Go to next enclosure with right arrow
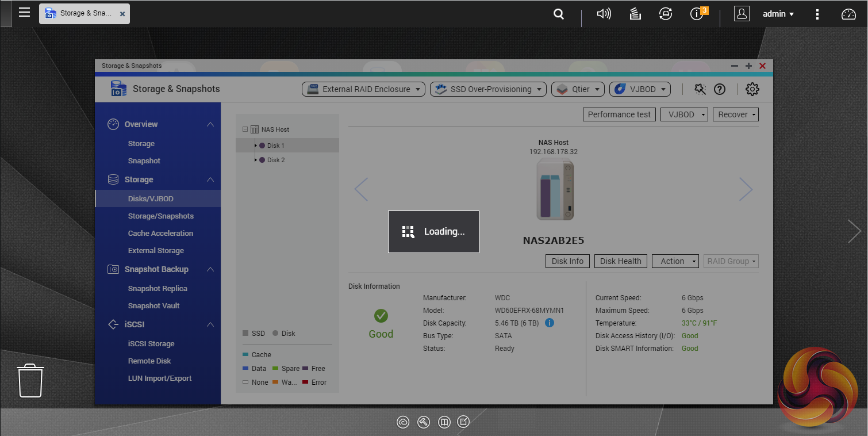This screenshot has height=436, width=868. [746, 189]
